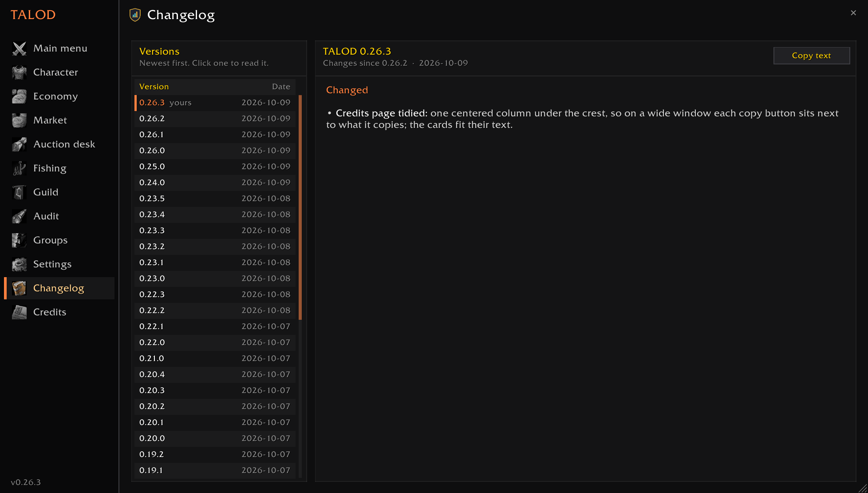The image size is (868, 493).
Task: Select version 0.26.3 yours row
Action: (x=215, y=103)
